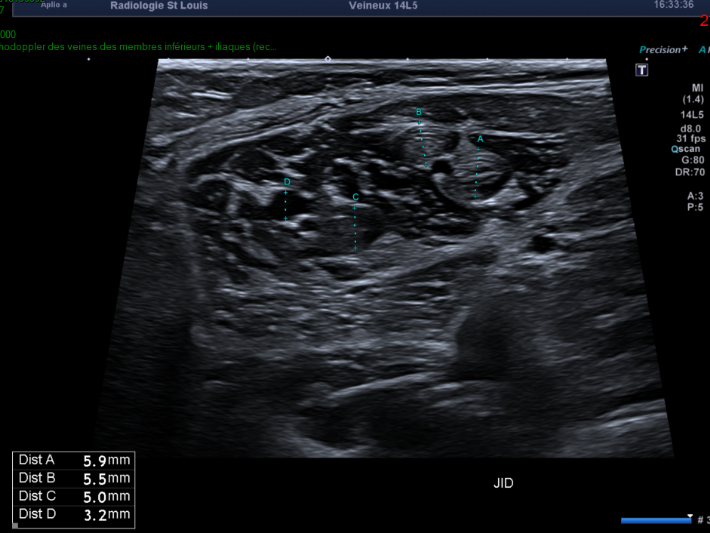Select caliper marker C on the image
Screen dimensions: 710x533
[x=355, y=198]
